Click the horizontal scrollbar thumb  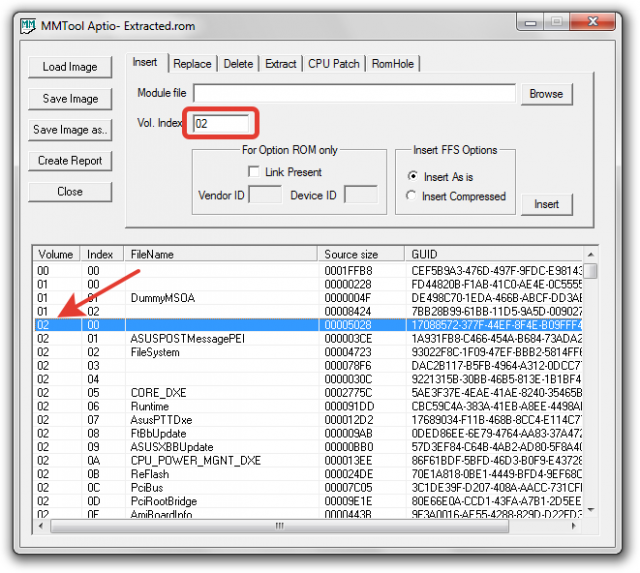[x=280, y=526]
